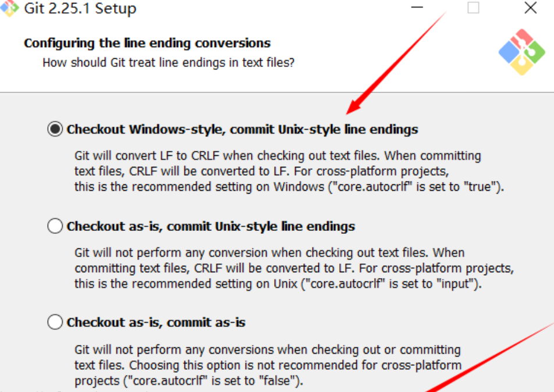The width and height of the screenshot is (554, 392).
Task: Minimize the Git Setup window
Action: click(x=417, y=8)
